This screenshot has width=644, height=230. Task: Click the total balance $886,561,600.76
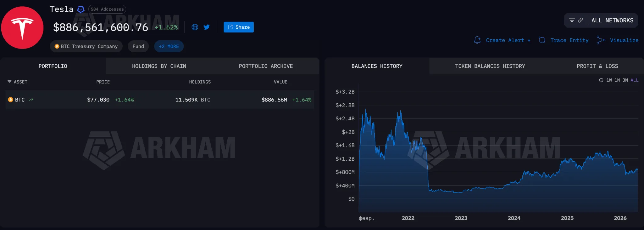tap(101, 27)
